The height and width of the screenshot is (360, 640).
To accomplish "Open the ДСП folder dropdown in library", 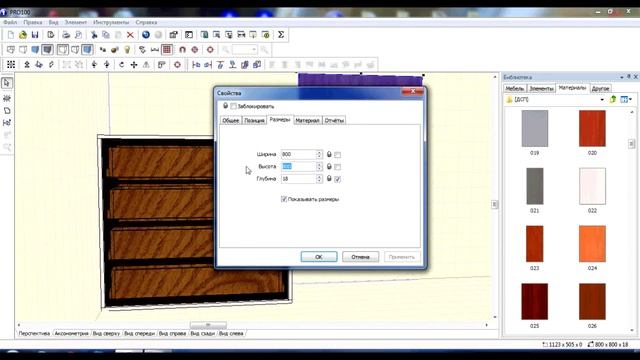I will point(602,100).
